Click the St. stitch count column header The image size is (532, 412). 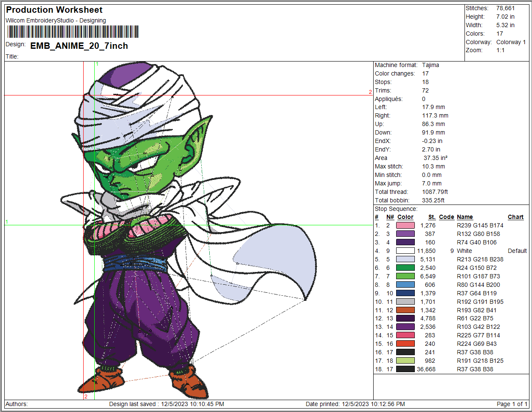(x=432, y=217)
